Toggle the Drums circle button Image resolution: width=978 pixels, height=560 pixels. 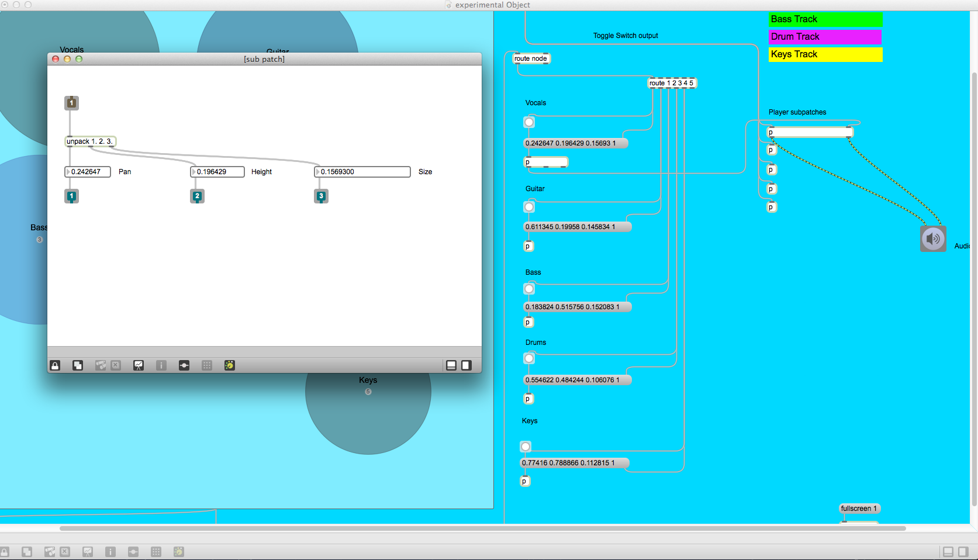click(529, 358)
